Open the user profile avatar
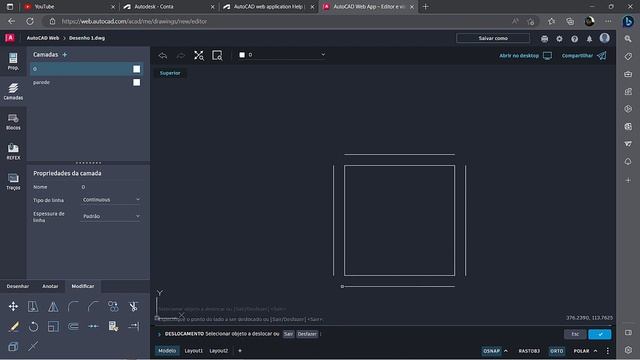 604,38
